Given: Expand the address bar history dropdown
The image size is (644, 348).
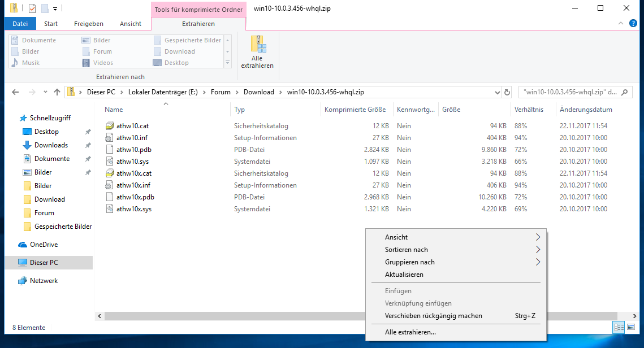Looking at the screenshot, I should 498,93.
